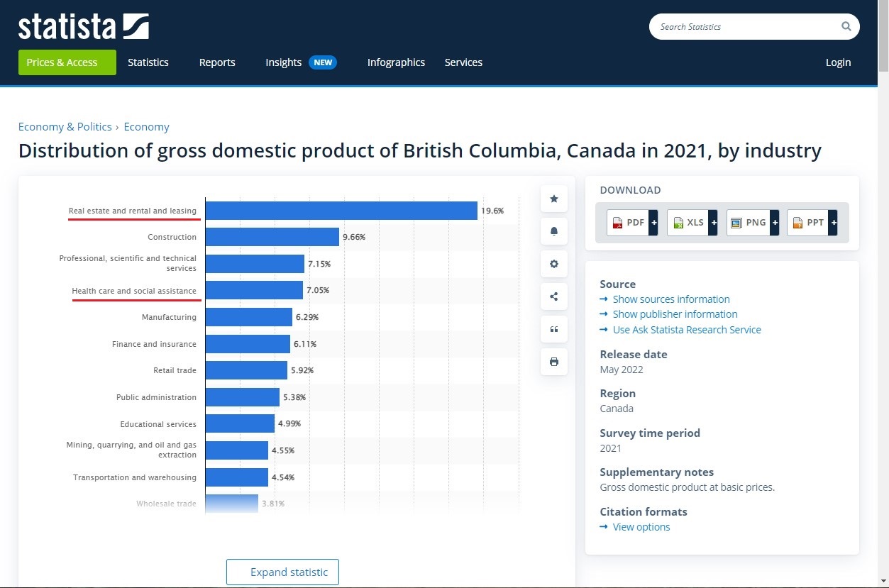The width and height of the screenshot is (889, 588).
Task: View citation format options
Action: 641,527
